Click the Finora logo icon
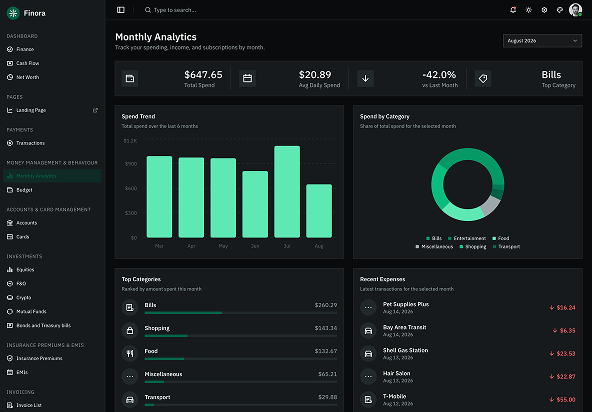The height and width of the screenshot is (412, 592). tap(13, 13)
